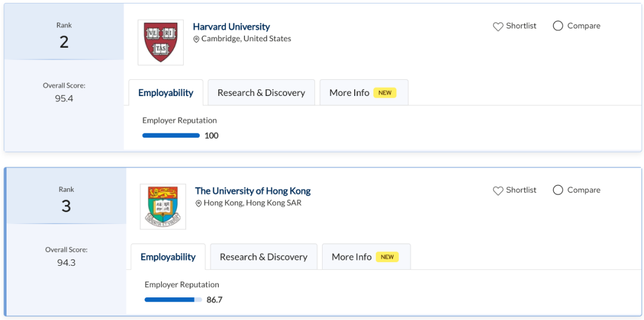Open Harvard's Research & Discovery tab
The height and width of the screenshot is (320, 644).
click(x=261, y=93)
